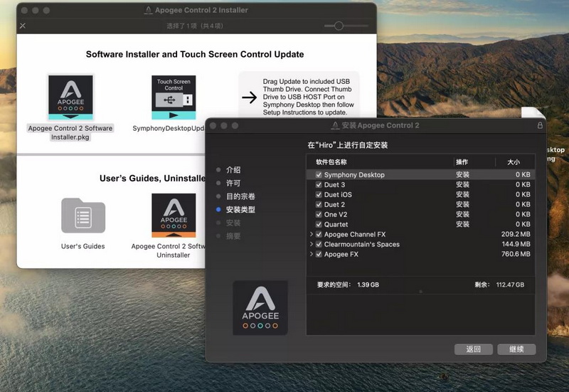The height and width of the screenshot is (392, 569).
Task: Open Apogee Control 2 Software Installer.pkg icon
Action: tap(70, 97)
